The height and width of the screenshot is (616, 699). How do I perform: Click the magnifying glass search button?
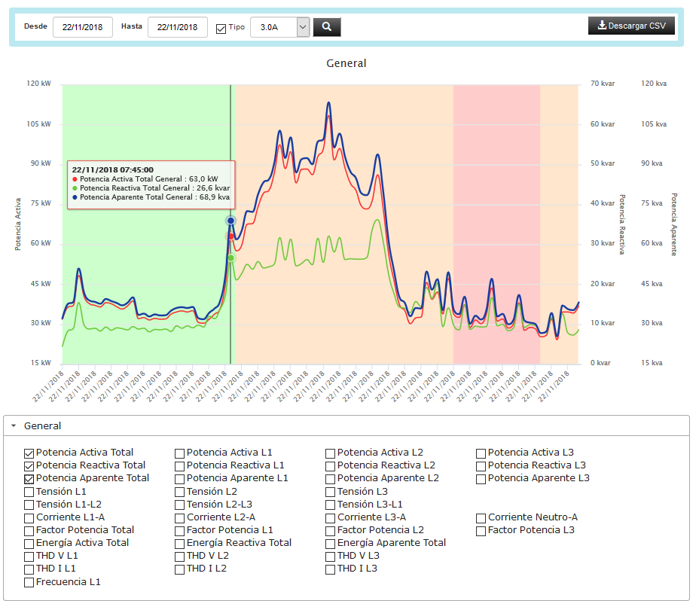tap(327, 27)
